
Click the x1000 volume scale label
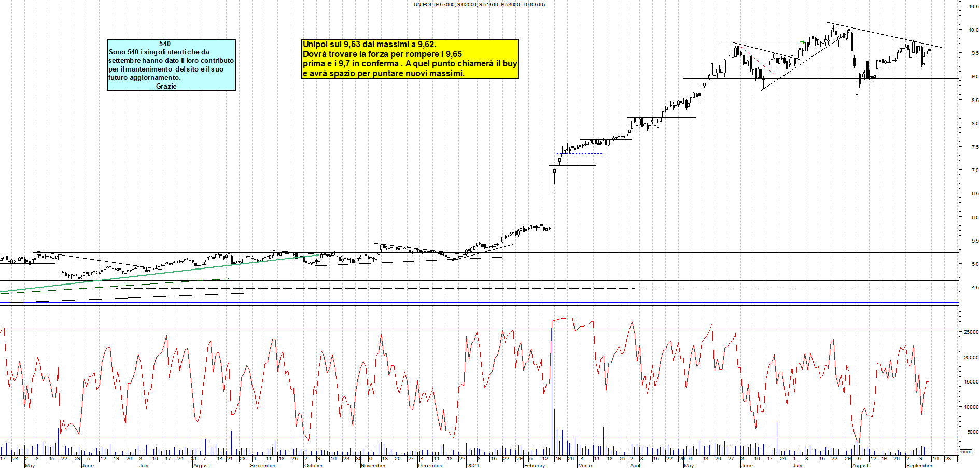pos(966,452)
